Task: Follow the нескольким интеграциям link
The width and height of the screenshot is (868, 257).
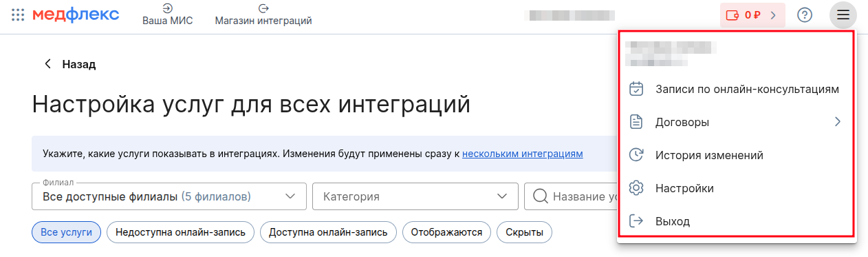Action: pyautogui.click(x=523, y=153)
